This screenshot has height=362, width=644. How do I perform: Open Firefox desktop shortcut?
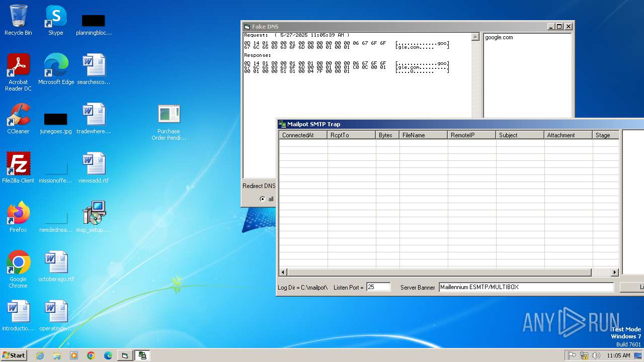pyautogui.click(x=18, y=217)
